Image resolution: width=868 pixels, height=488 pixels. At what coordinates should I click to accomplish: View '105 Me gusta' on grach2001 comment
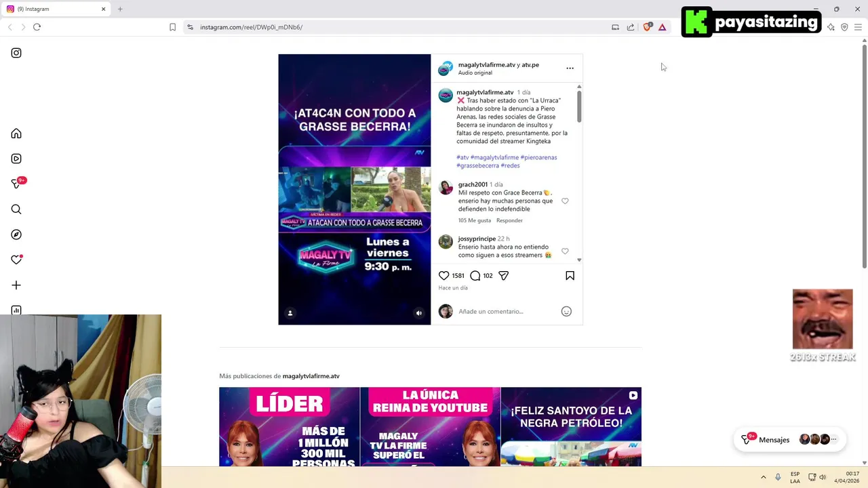click(475, 220)
